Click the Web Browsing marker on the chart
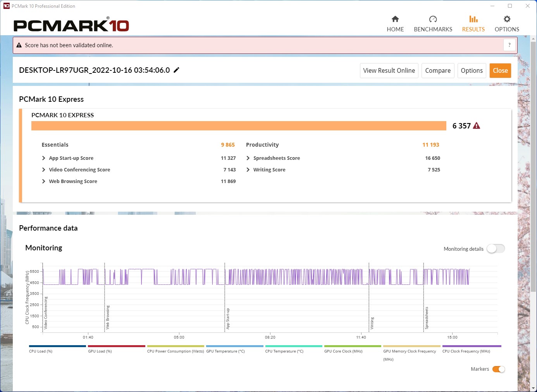 108,317
